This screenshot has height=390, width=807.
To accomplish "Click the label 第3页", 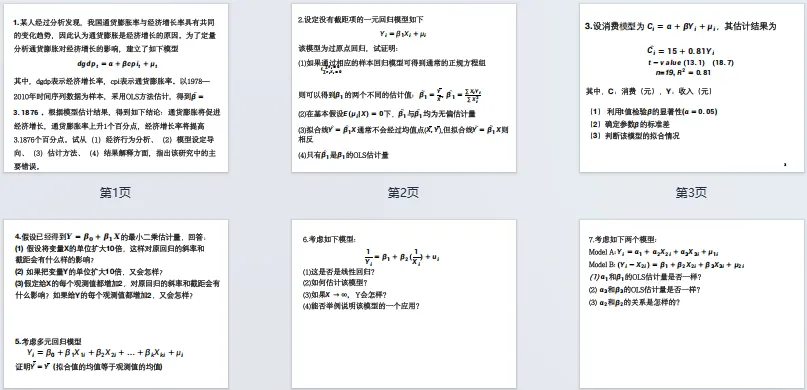I will pos(692,193).
